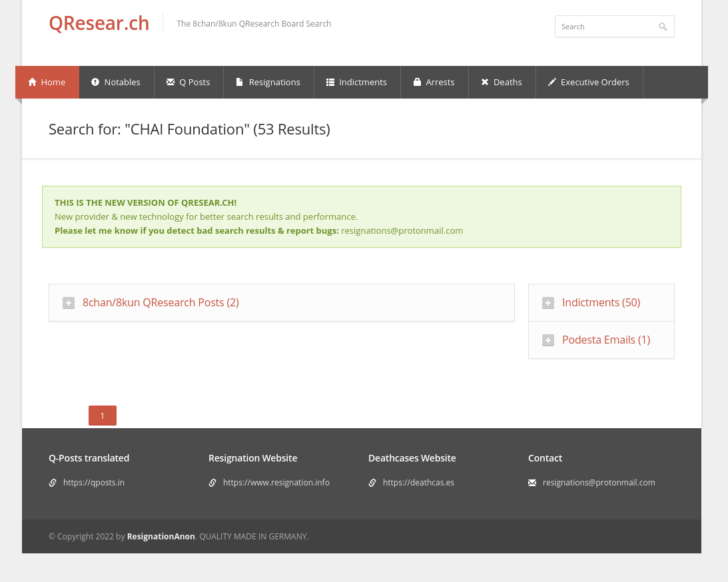Viewport: 728px width, 582px height.
Task: Click the QResear.ch site logo
Action: click(99, 23)
